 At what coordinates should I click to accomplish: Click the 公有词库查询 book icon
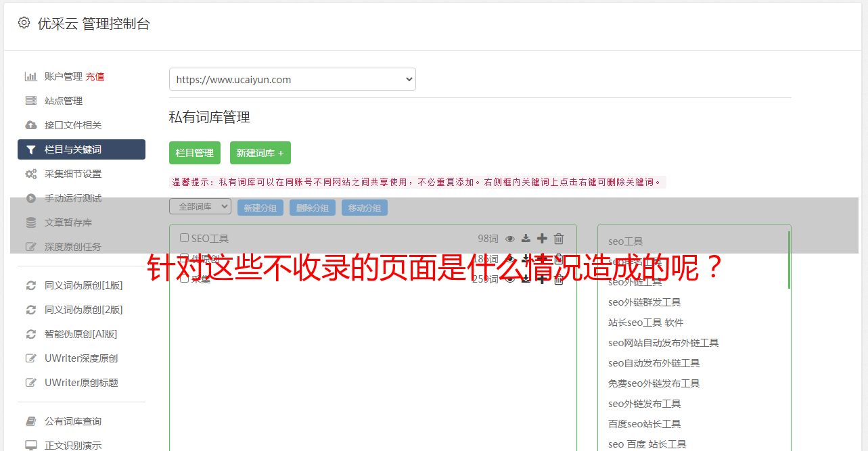click(x=31, y=421)
